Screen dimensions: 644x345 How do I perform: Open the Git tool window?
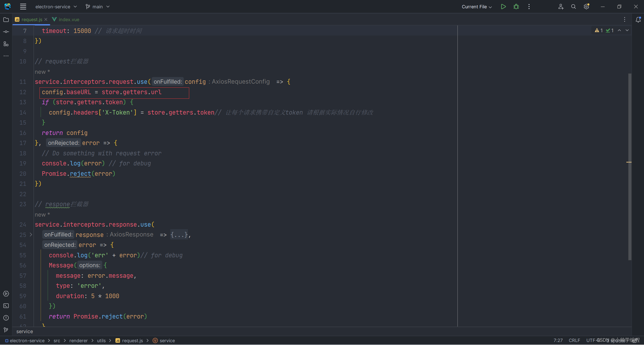click(x=6, y=330)
